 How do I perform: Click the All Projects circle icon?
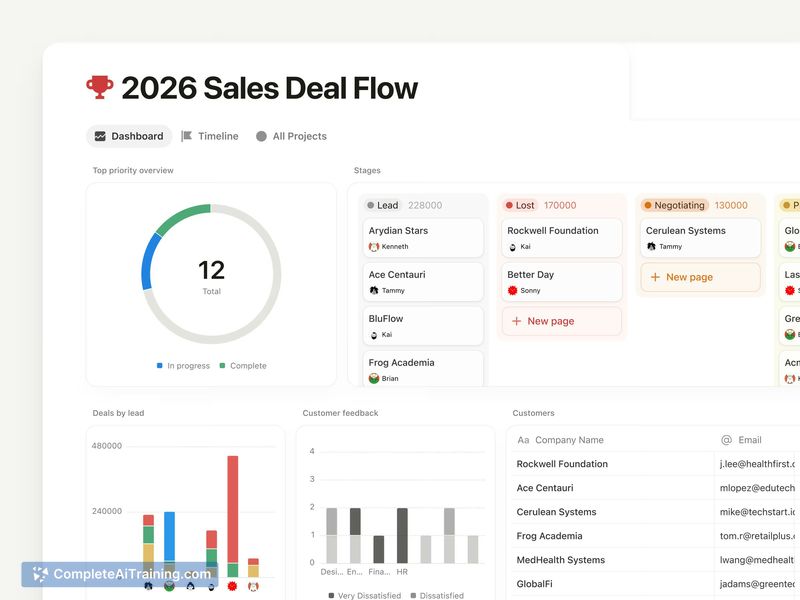click(x=261, y=136)
